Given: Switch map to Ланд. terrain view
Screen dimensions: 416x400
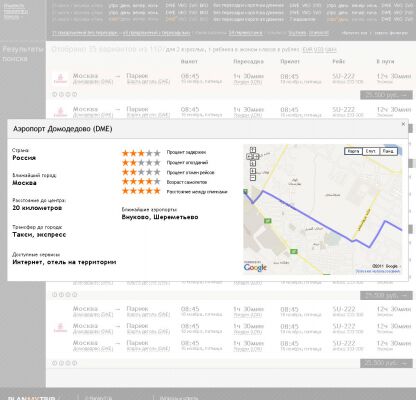Looking at the screenshot, I should click(x=388, y=151).
